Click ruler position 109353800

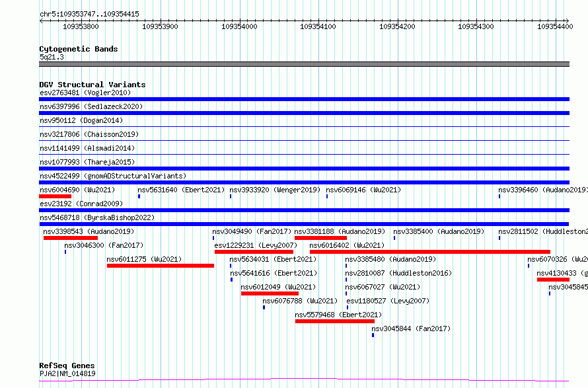point(81,26)
